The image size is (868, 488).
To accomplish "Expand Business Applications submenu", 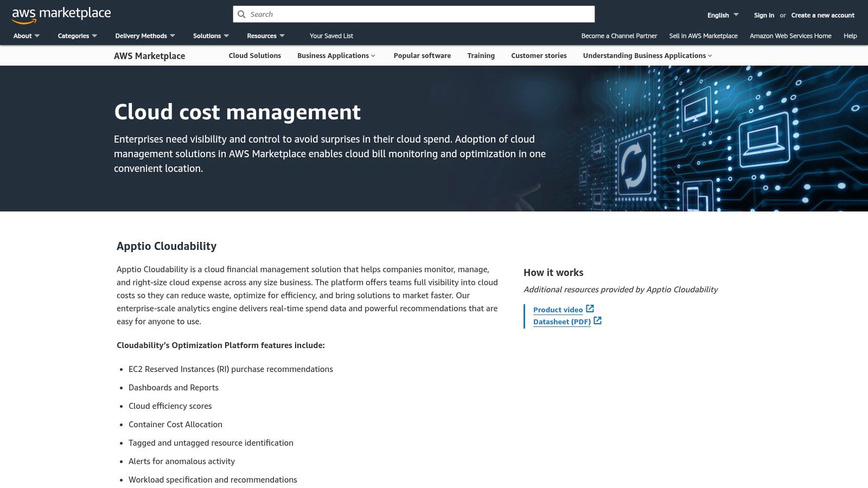I will [336, 55].
